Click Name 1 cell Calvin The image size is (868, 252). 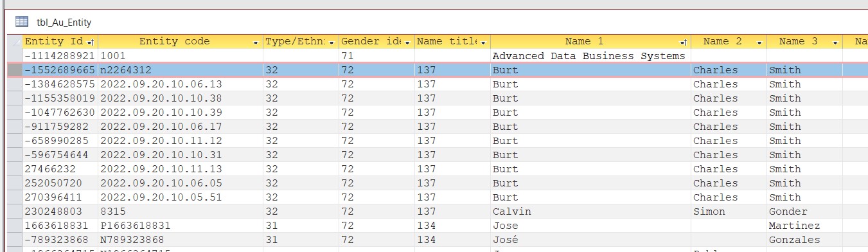click(x=590, y=212)
